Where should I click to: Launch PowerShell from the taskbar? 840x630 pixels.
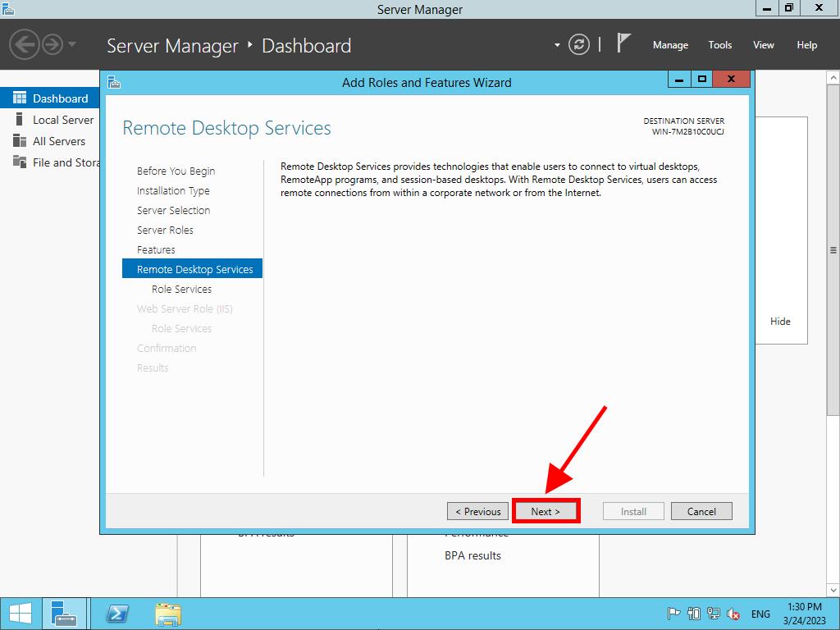click(x=117, y=614)
